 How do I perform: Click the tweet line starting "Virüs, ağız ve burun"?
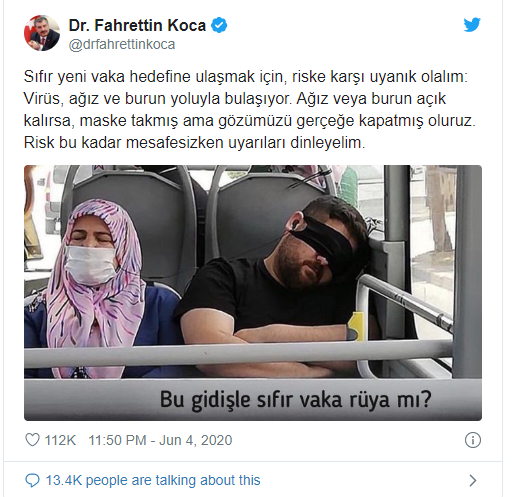(235, 99)
